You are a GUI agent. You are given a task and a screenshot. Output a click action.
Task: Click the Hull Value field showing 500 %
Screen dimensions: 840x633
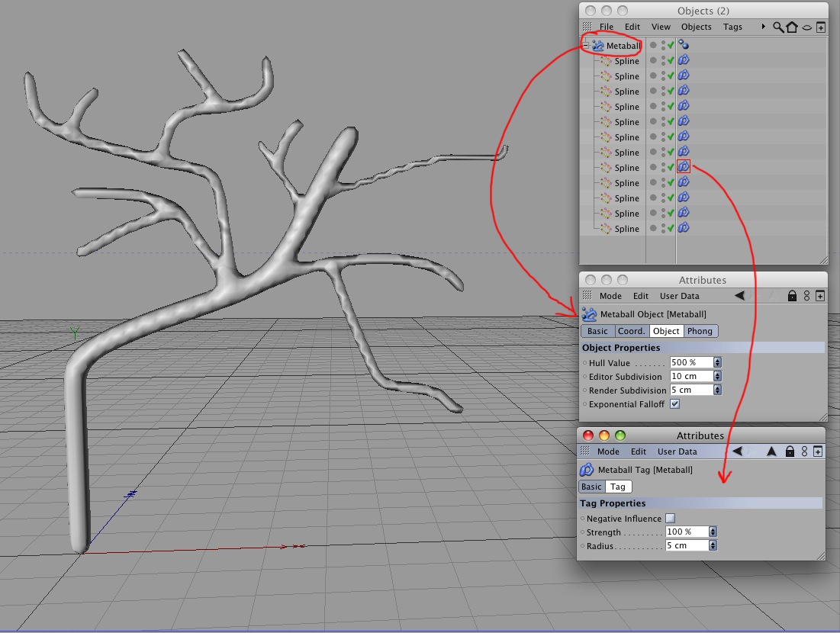[x=691, y=362]
